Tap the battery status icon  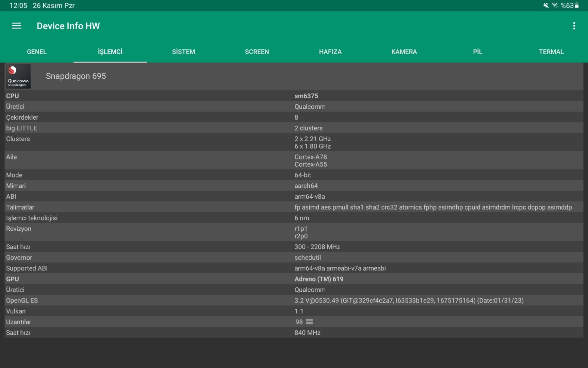click(x=577, y=5)
